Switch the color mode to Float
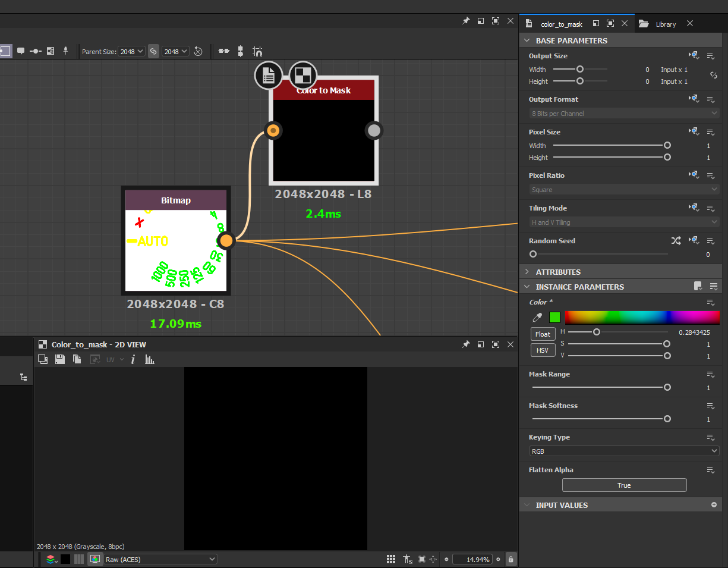This screenshot has height=568, width=728. coord(543,334)
